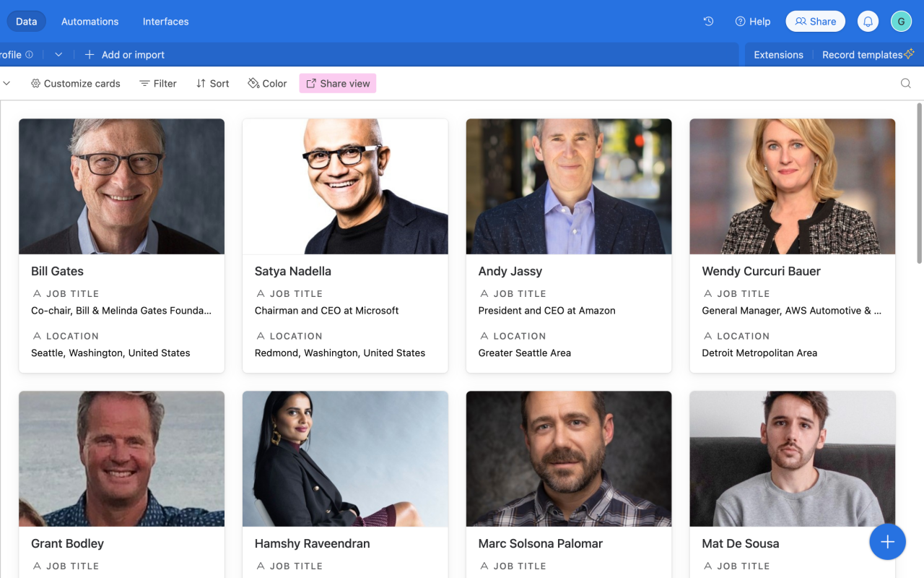This screenshot has height=578, width=924.
Task: Click the name Wendy Curcuri Bauer
Action: pyautogui.click(x=762, y=272)
